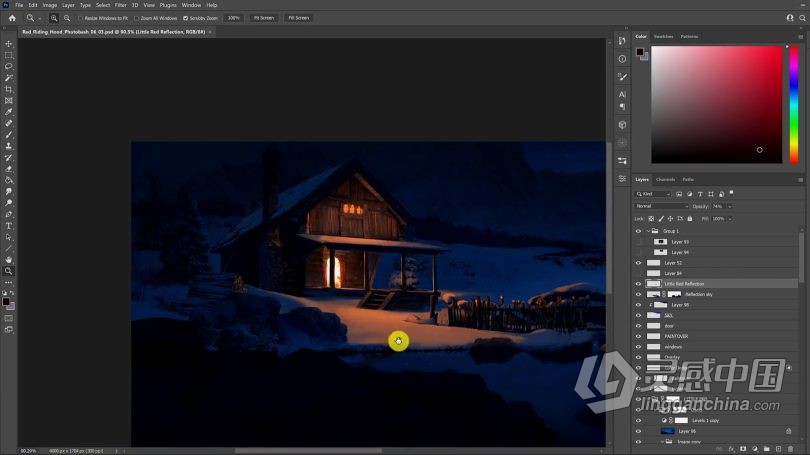Collapse the Group 1 folder
The image size is (810, 455).
click(x=648, y=231)
